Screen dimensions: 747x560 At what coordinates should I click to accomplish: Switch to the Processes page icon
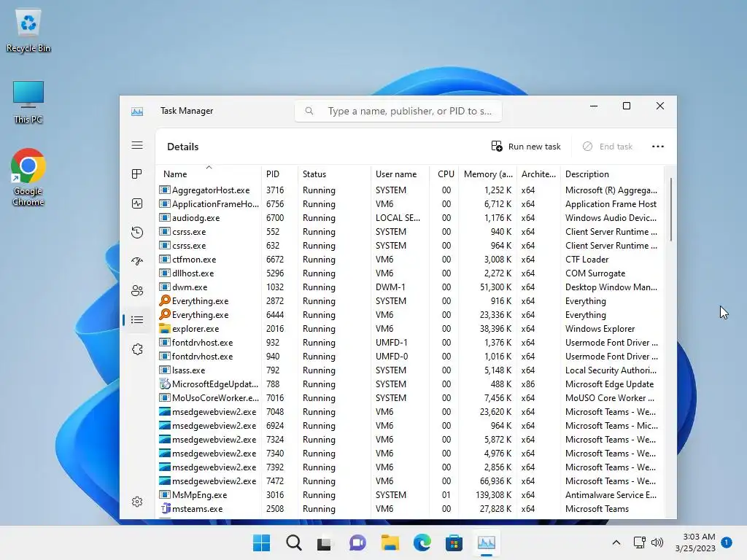click(137, 174)
